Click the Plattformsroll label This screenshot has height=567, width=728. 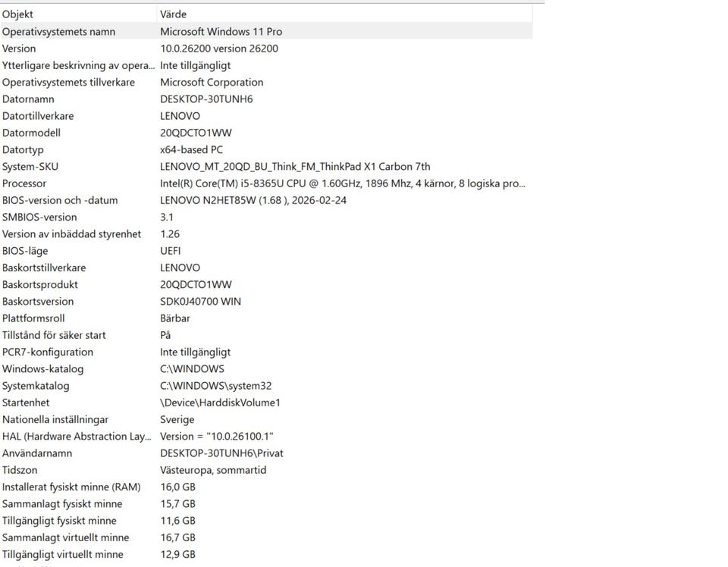[x=33, y=318]
